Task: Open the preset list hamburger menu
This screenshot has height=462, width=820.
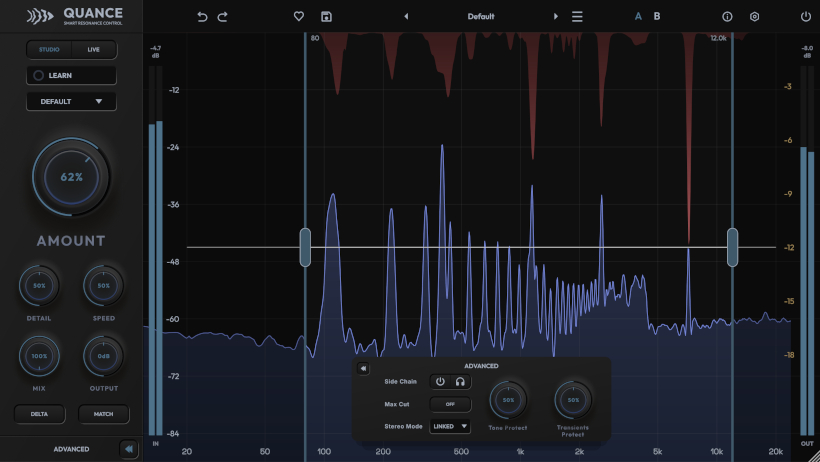Action: [x=577, y=17]
